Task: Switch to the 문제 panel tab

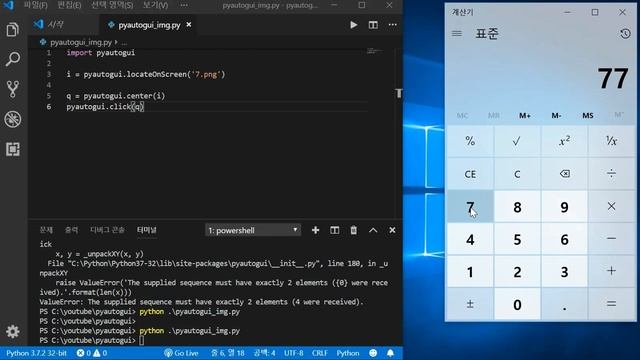Action: pyautogui.click(x=46, y=230)
